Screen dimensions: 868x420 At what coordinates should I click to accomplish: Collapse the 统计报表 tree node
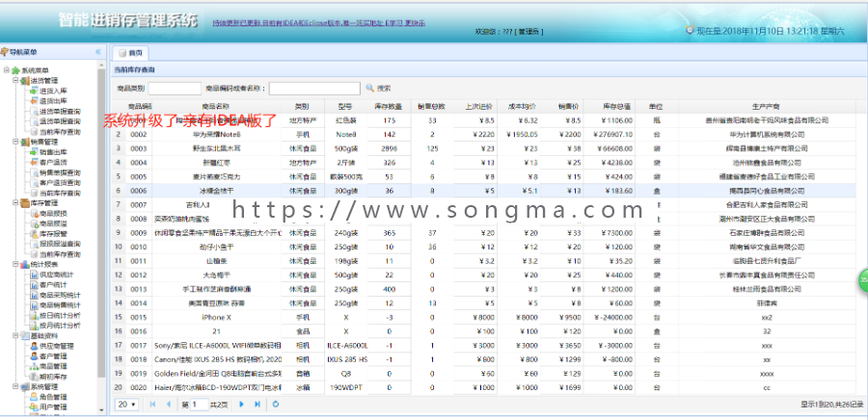pyautogui.click(x=16, y=265)
